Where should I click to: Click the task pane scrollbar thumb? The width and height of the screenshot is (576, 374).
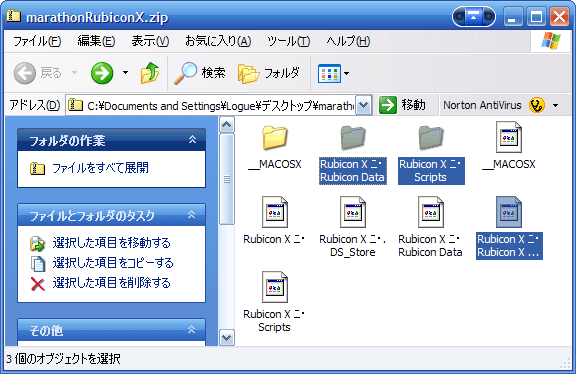click(x=227, y=179)
